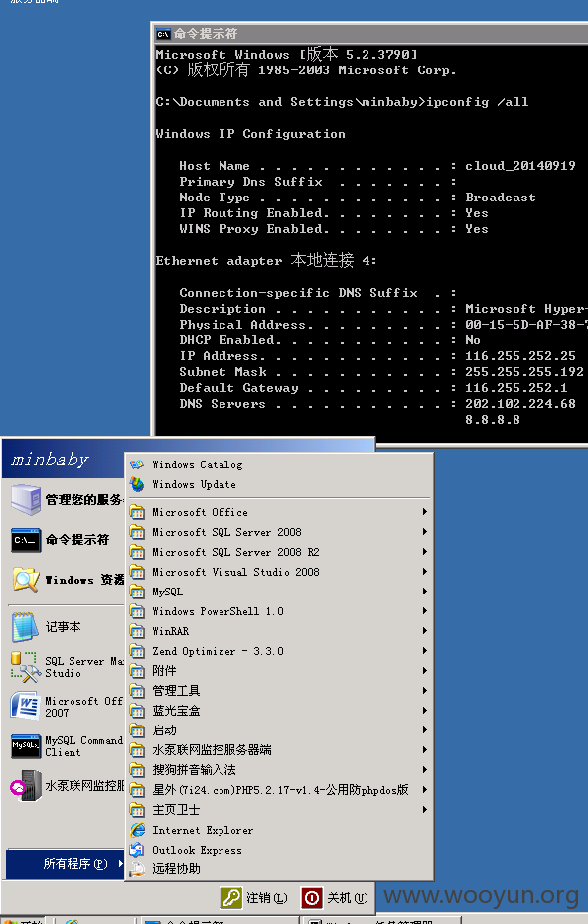Viewport: 588px width, 924px height.
Task: Click command prompt title bar icon
Action: click(x=163, y=34)
